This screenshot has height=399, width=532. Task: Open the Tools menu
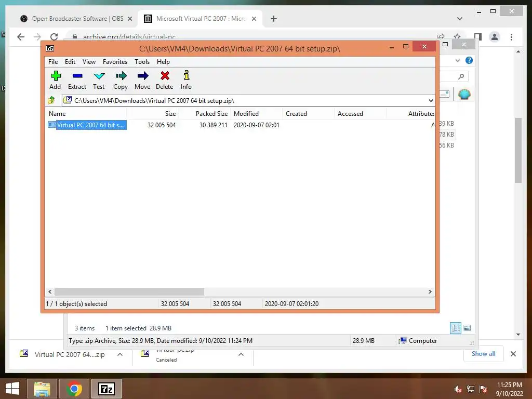point(142,62)
